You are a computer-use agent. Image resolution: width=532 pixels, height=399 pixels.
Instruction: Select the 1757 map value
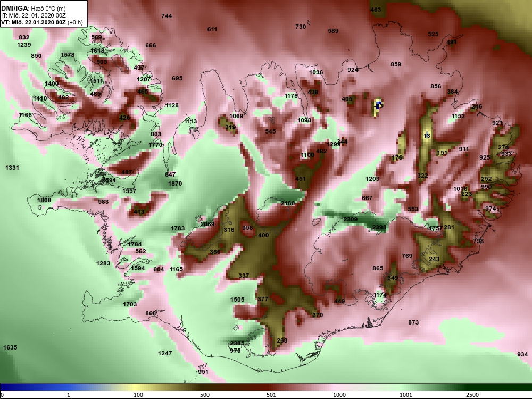coord(436,228)
